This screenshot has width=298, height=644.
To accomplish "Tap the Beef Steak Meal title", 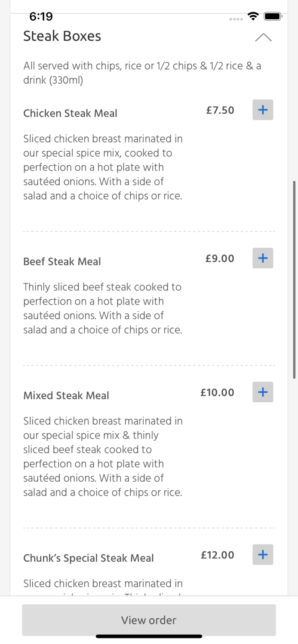I will point(62,261).
